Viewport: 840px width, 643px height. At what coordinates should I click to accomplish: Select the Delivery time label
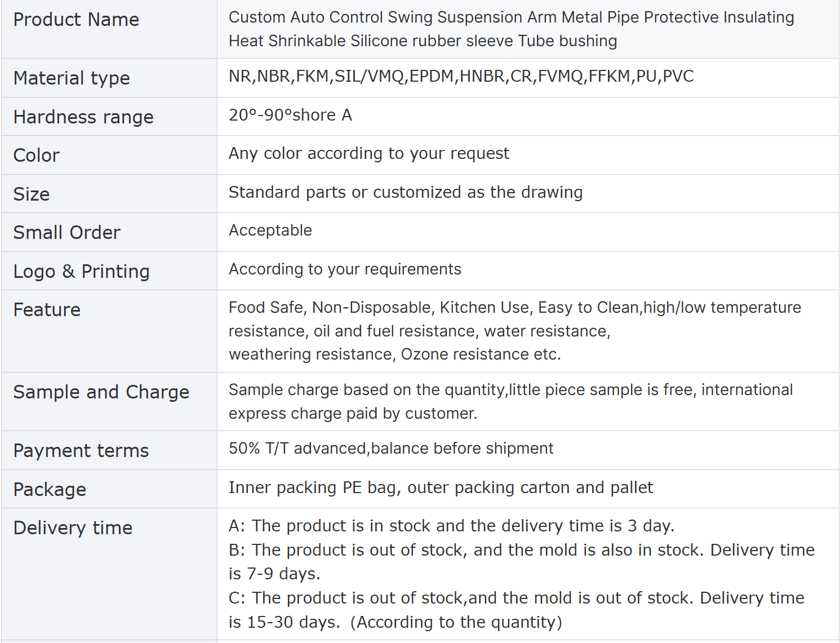pyautogui.click(x=73, y=527)
